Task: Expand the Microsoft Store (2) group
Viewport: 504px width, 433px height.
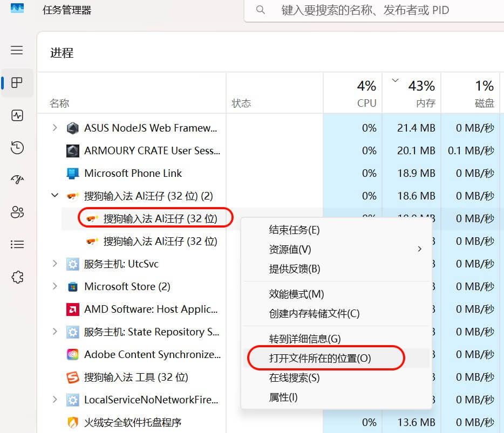Action: [55, 286]
